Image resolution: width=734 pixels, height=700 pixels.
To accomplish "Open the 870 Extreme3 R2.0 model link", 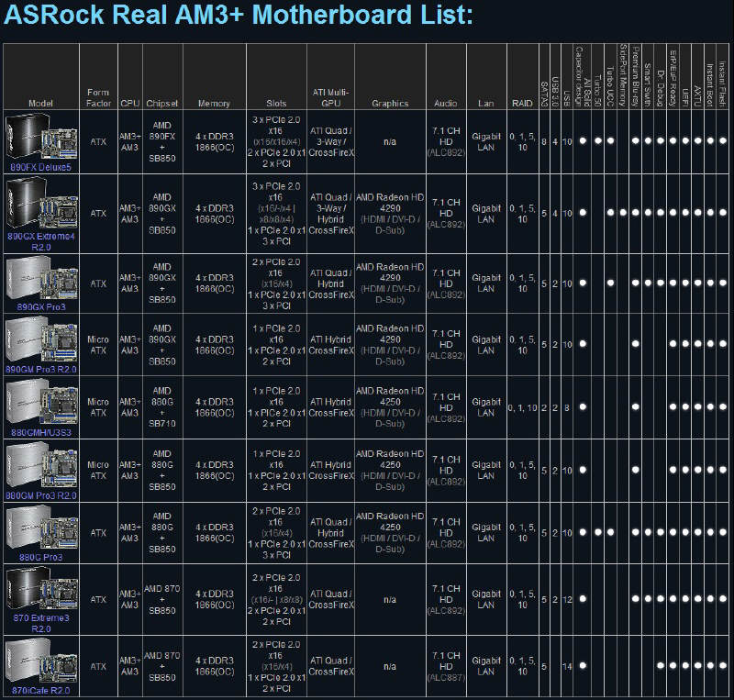I will [x=41, y=623].
